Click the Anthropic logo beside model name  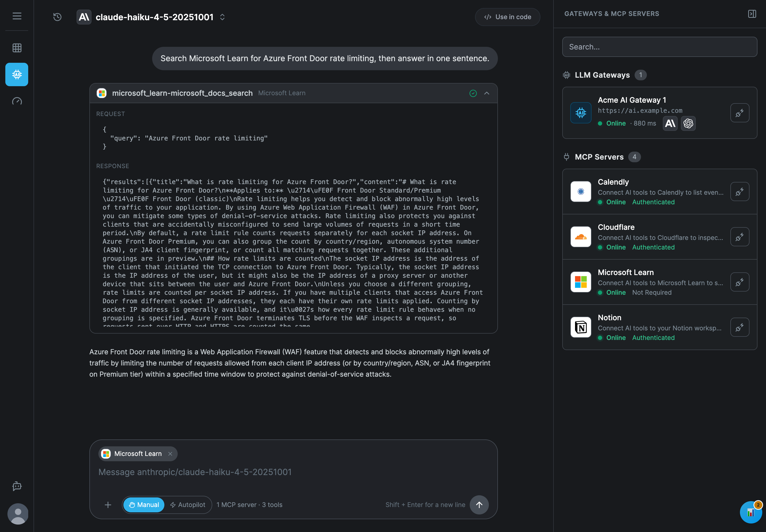click(84, 17)
